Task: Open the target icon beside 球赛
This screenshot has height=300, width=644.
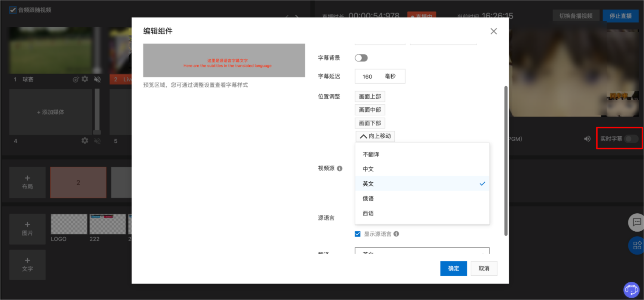Action: (76, 79)
